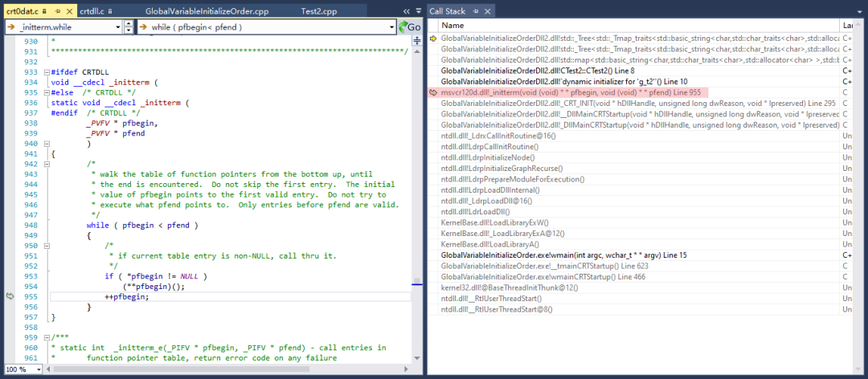Close the Call Stack panel
Screen dimensions: 868x379
(x=487, y=11)
